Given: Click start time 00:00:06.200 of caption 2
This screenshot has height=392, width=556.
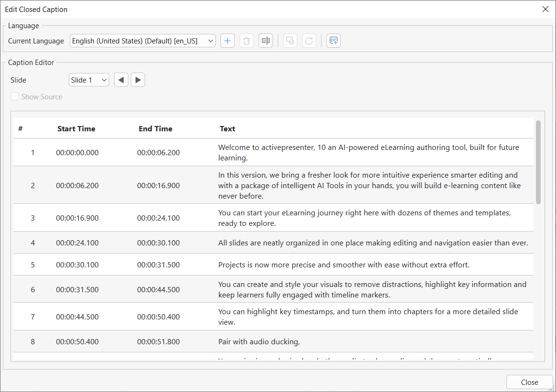Looking at the screenshot, I should tap(77, 185).
